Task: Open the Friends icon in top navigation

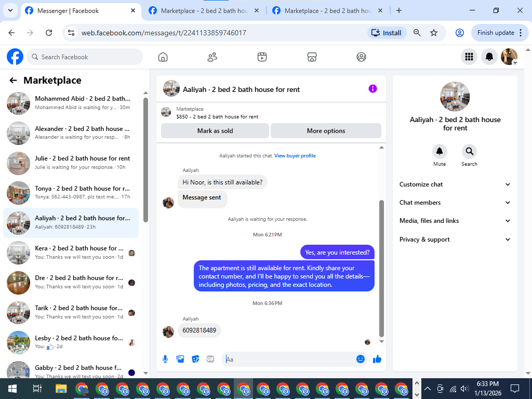Action: (x=212, y=57)
